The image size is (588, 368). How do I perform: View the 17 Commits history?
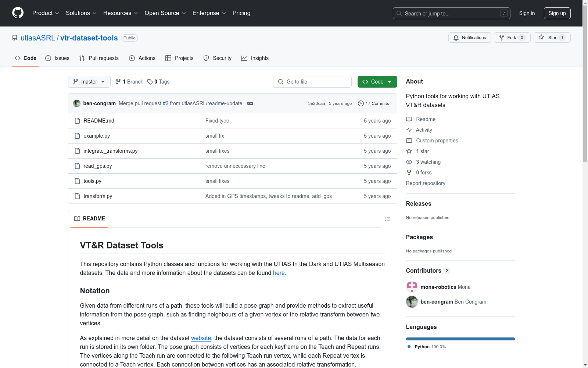pos(373,103)
